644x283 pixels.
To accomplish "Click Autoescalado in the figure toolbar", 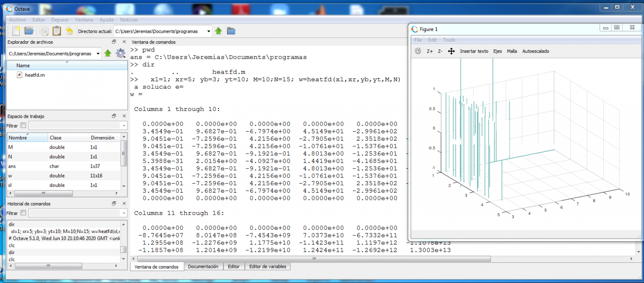I will [x=535, y=51].
